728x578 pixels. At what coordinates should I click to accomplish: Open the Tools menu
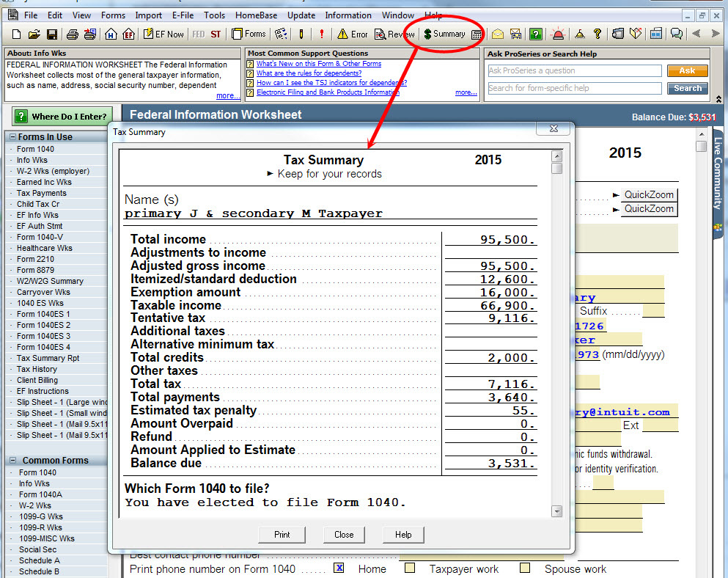point(215,15)
